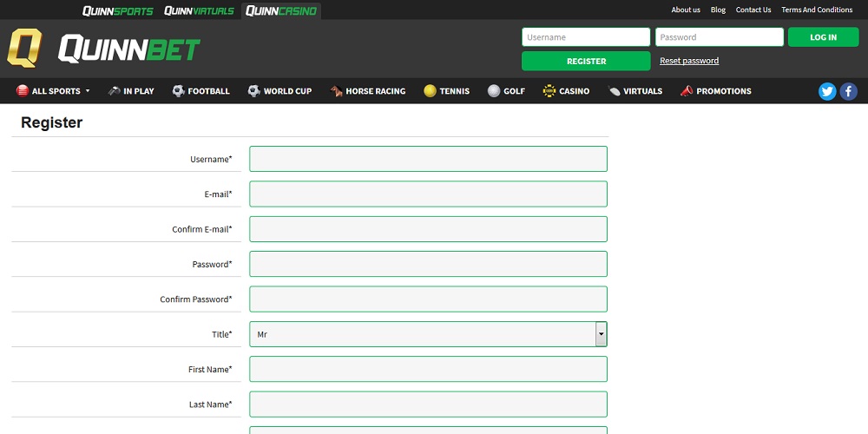Image resolution: width=868 pixels, height=434 pixels.
Task: Click the Title* label text
Action: click(x=222, y=334)
